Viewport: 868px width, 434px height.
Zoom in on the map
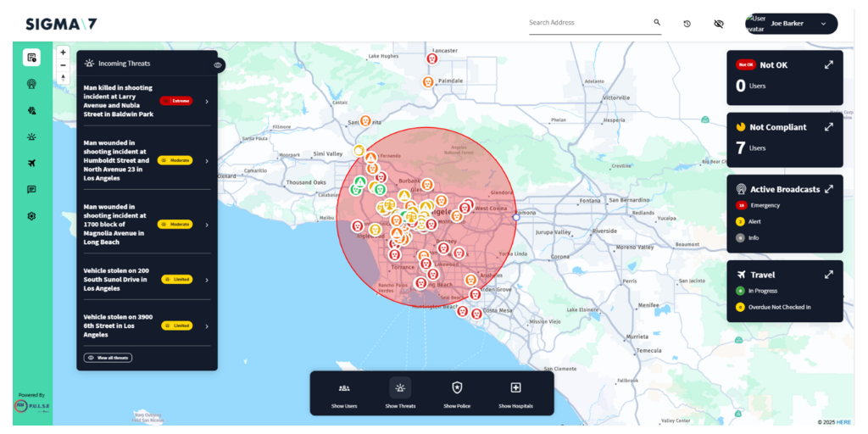[63, 52]
